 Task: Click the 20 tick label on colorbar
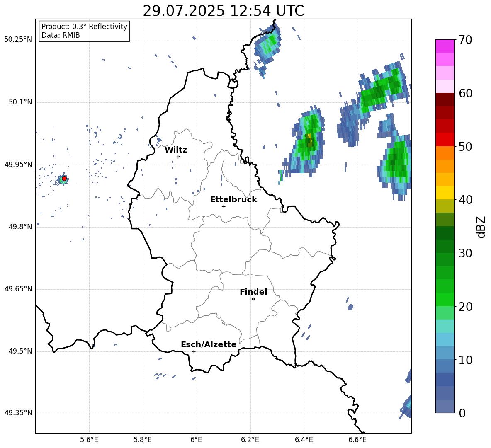(465, 307)
